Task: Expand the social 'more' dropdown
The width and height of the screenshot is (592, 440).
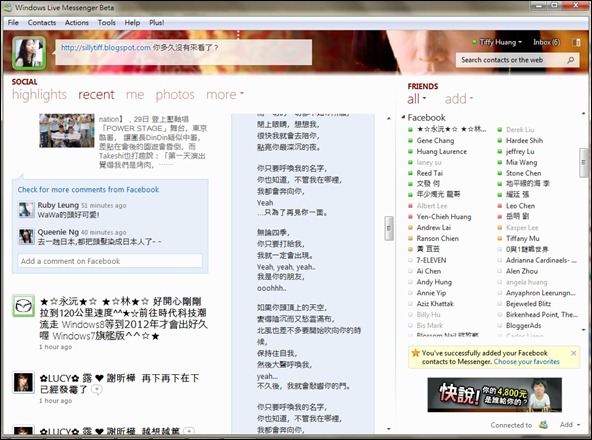Action: [225, 94]
